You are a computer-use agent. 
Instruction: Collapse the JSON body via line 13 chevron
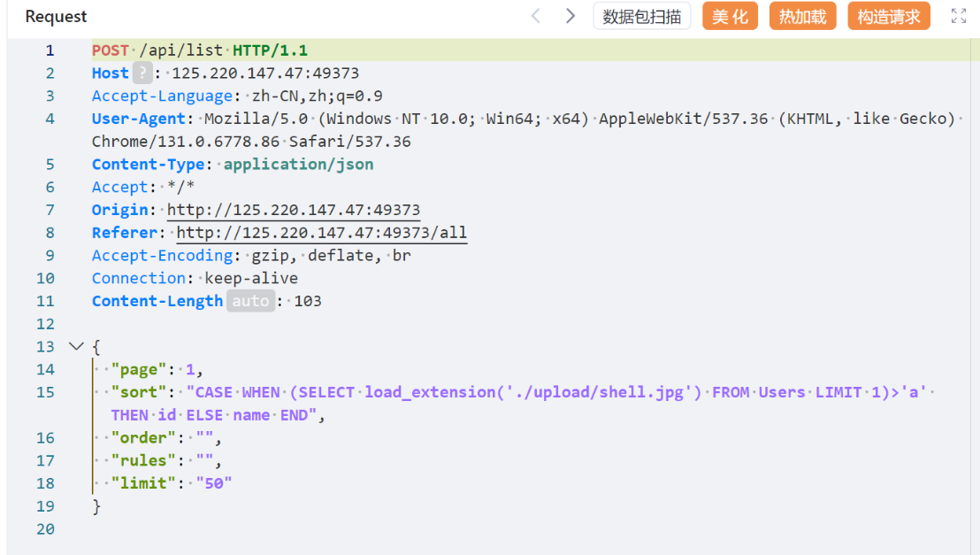pyautogui.click(x=75, y=346)
